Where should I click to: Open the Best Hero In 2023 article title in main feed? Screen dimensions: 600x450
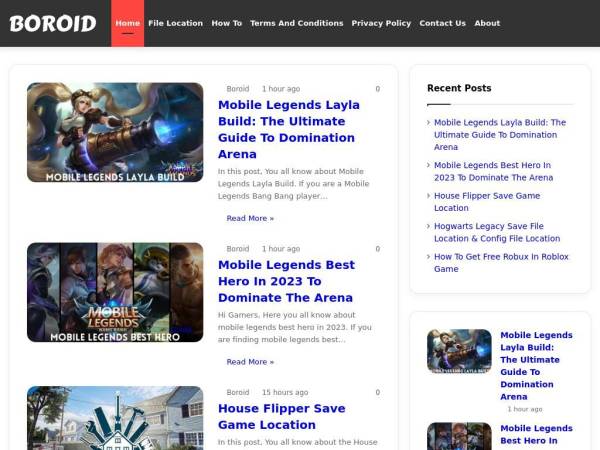click(x=287, y=281)
